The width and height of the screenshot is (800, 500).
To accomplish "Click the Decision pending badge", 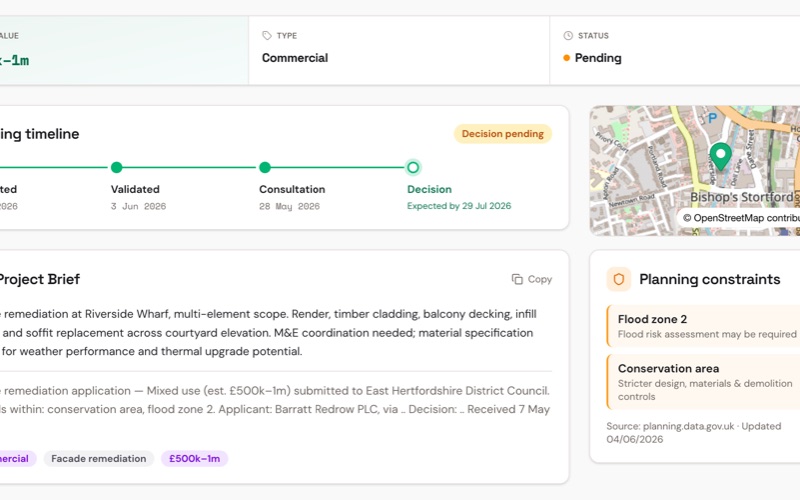I will [503, 134].
